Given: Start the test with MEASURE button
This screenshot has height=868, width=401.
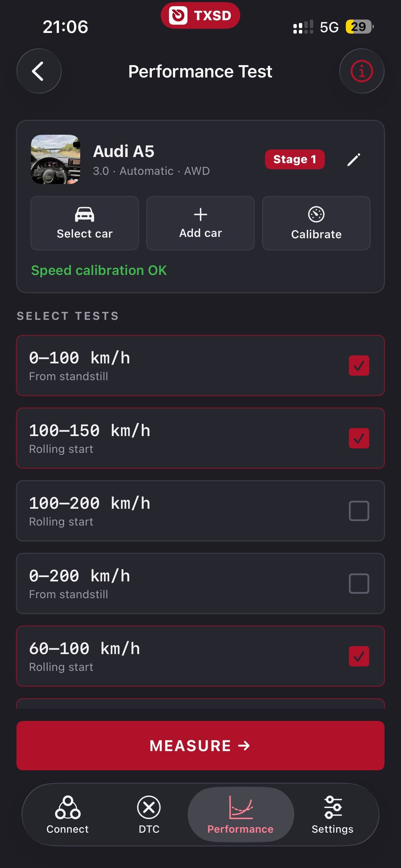Looking at the screenshot, I should pyautogui.click(x=200, y=746).
